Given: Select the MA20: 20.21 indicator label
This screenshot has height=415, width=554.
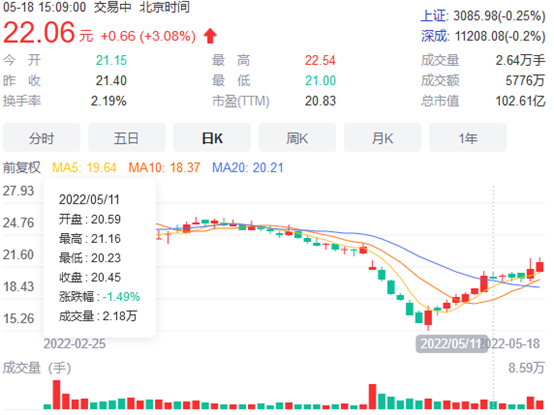Looking at the screenshot, I should click(x=248, y=167).
